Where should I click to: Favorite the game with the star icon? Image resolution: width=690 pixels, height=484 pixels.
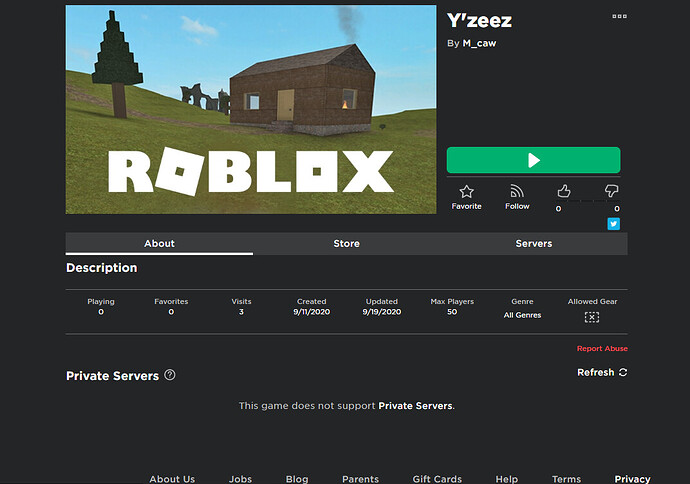[466, 192]
